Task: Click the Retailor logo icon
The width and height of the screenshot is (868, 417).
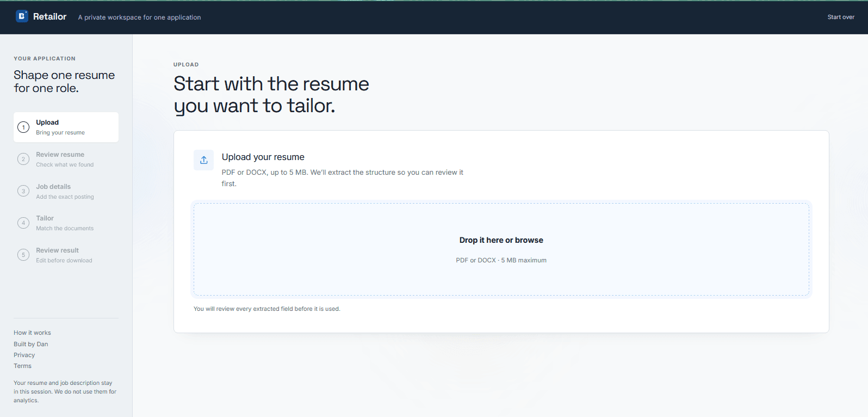Action: (22, 16)
